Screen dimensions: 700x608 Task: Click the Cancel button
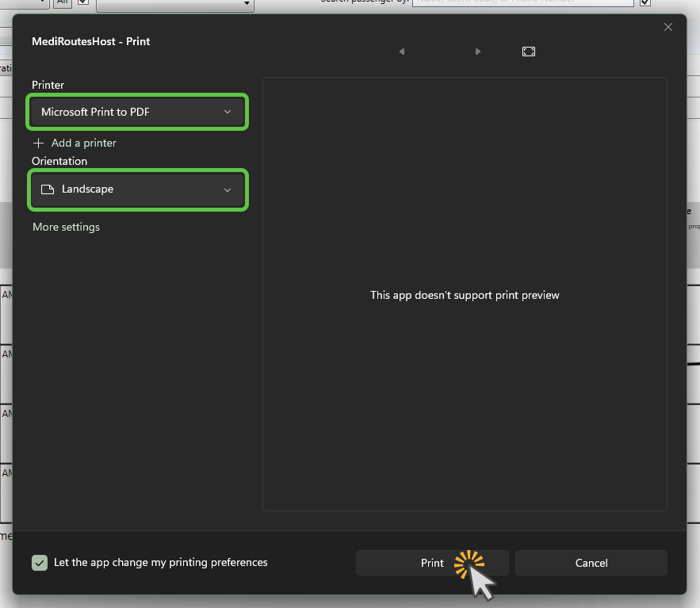tap(591, 563)
